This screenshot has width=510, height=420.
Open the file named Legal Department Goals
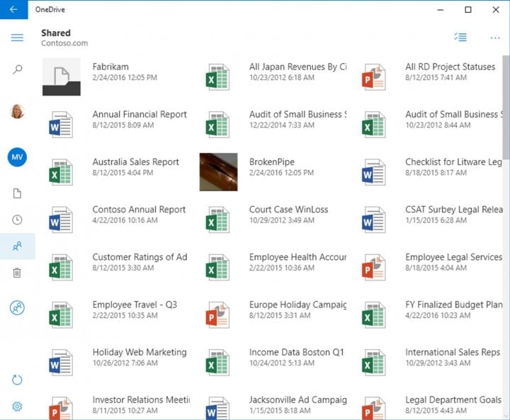[453, 399]
